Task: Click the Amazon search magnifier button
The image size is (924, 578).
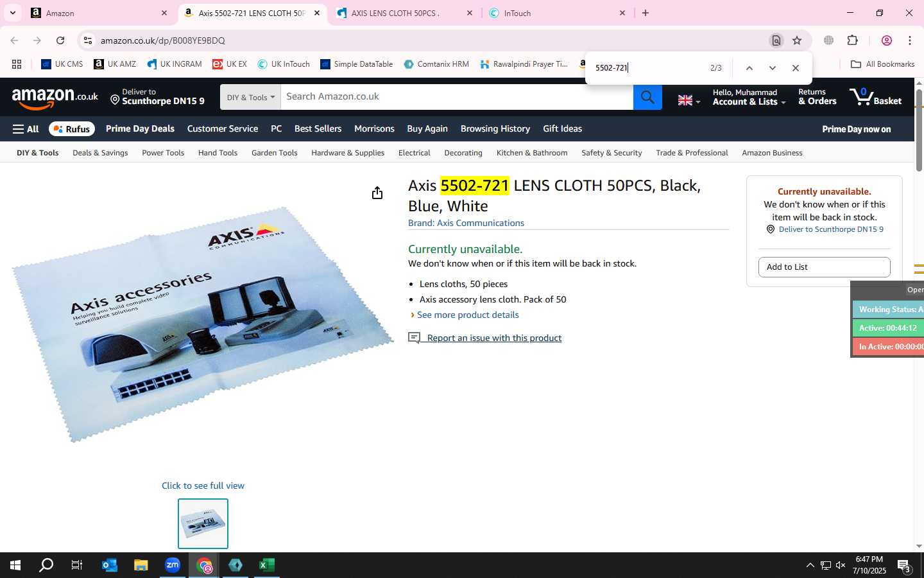Action: pos(647,97)
